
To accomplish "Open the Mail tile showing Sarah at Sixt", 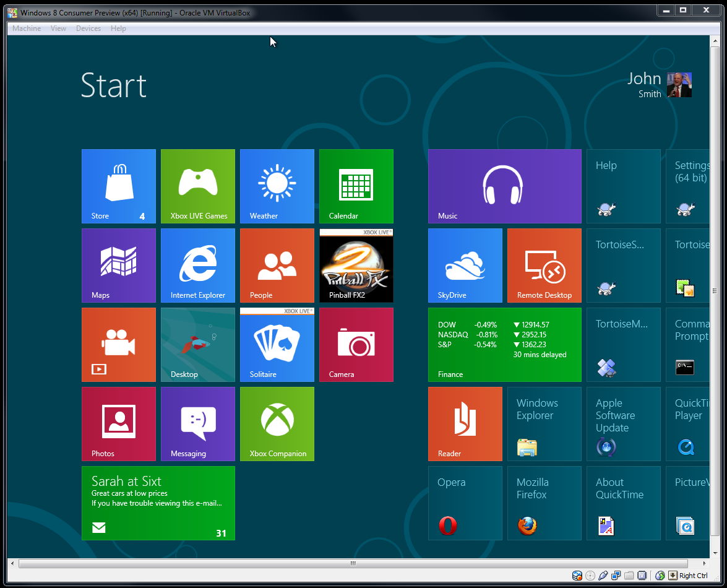I will point(158,503).
